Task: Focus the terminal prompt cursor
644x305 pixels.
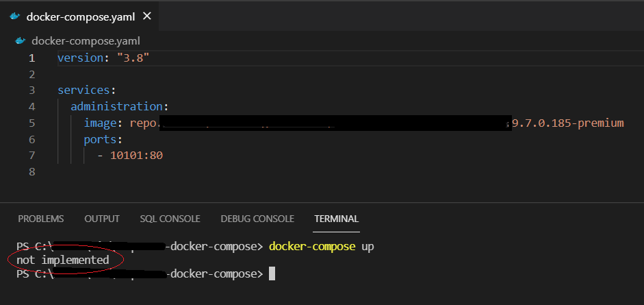Action: tap(272, 274)
